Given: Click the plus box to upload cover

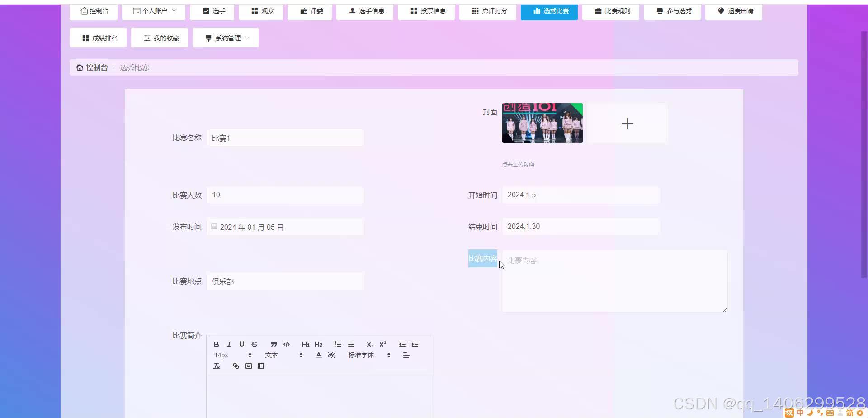Looking at the screenshot, I should (627, 123).
